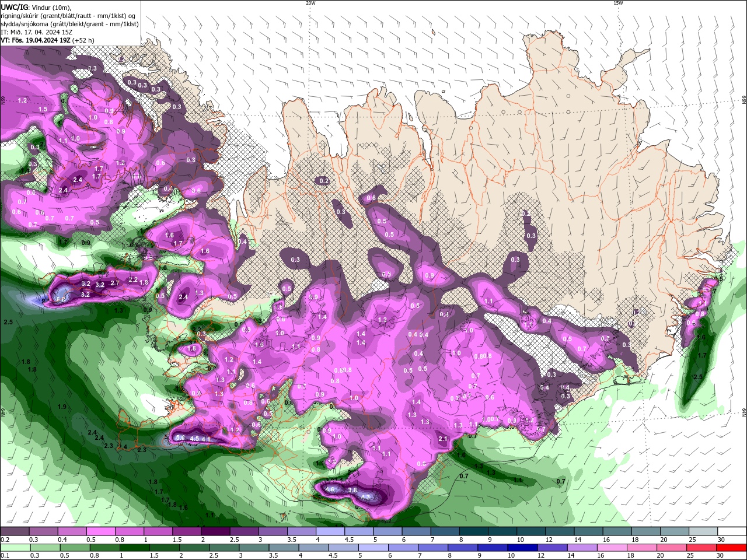The image size is (747, 560).
Task: Click the slate blue 6–7 snow legend swatch
Action: click(416, 531)
